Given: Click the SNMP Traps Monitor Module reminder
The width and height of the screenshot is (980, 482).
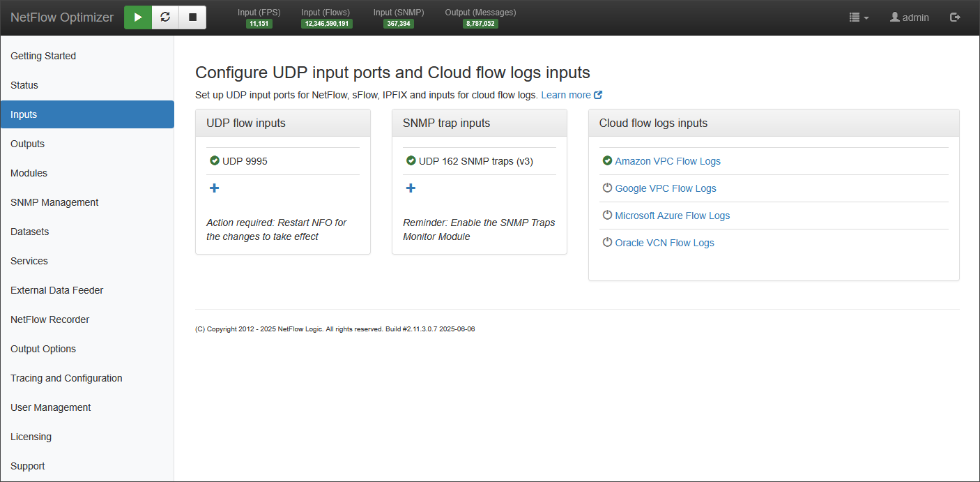Looking at the screenshot, I should click(479, 229).
